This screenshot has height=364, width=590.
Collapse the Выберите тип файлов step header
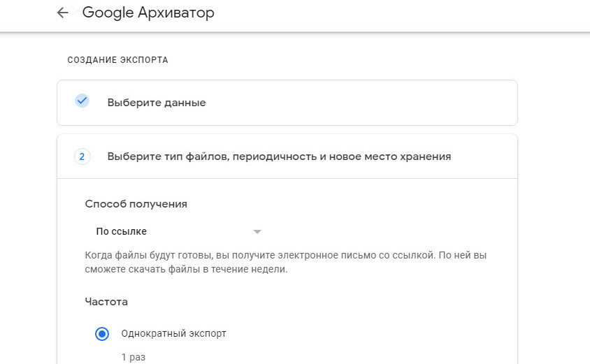pyautogui.click(x=287, y=156)
